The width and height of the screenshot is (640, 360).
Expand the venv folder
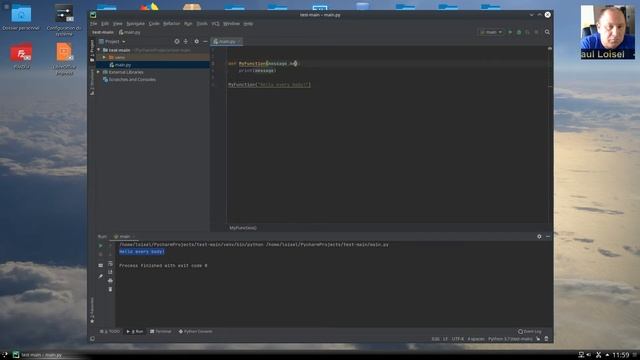[104, 58]
